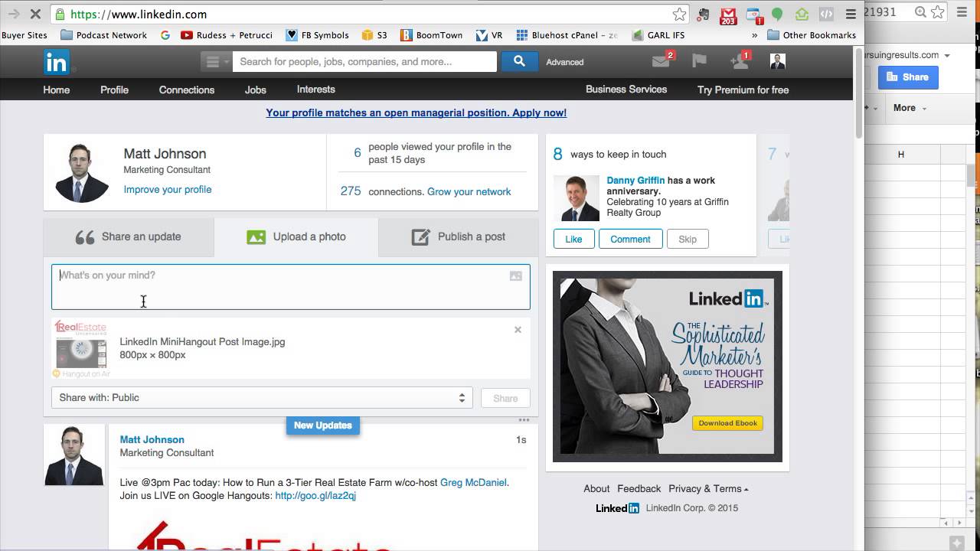Open the VR bookmark

[x=489, y=35]
